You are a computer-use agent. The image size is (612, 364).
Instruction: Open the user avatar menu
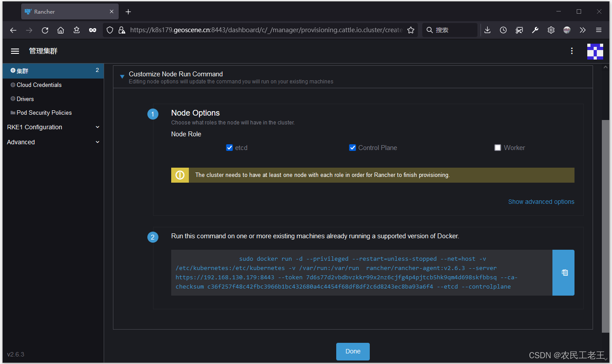pos(595,51)
